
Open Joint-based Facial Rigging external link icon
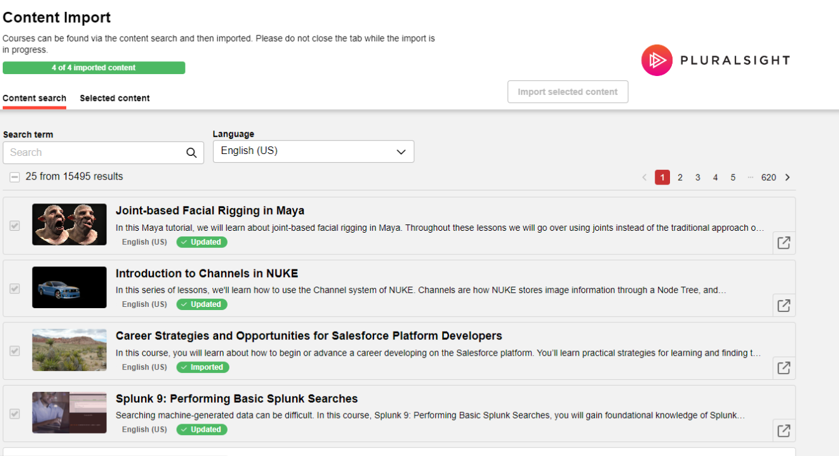click(x=783, y=243)
